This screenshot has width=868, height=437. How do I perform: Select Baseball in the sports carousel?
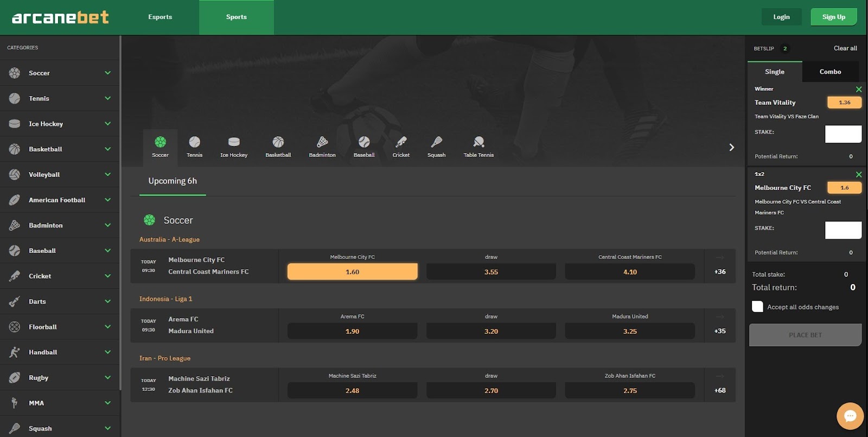tap(364, 147)
